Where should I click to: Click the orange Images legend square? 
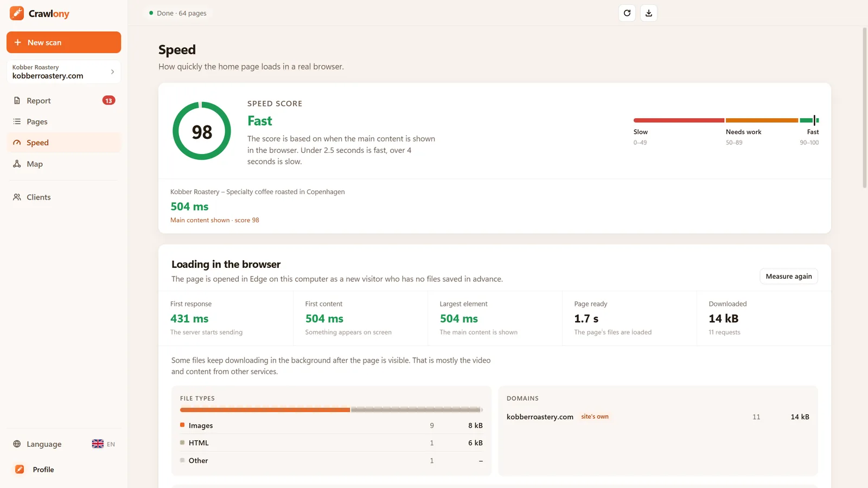coord(182,425)
